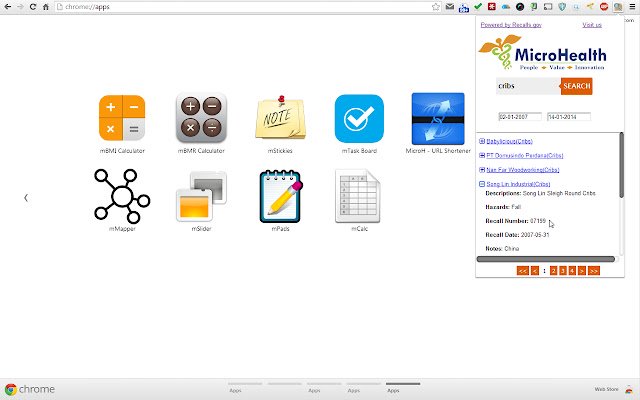Click the Recall Date 2007-05-31 text
640x400 pixels.
coord(517,235)
